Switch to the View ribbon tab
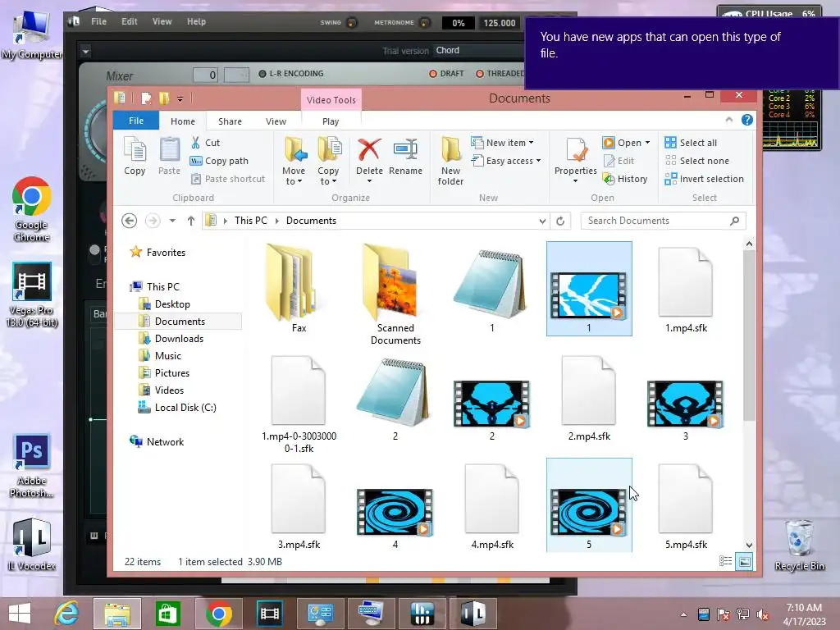The image size is (840, 630). 276,121
